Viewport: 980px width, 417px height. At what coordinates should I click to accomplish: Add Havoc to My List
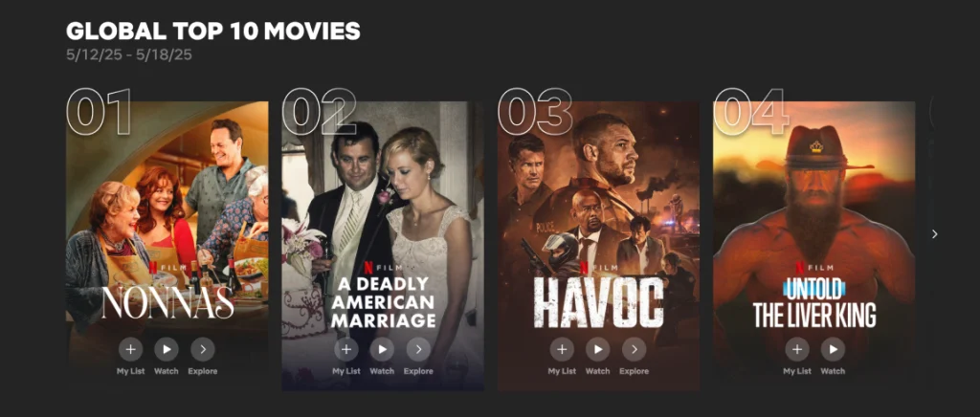click(562, 350)
